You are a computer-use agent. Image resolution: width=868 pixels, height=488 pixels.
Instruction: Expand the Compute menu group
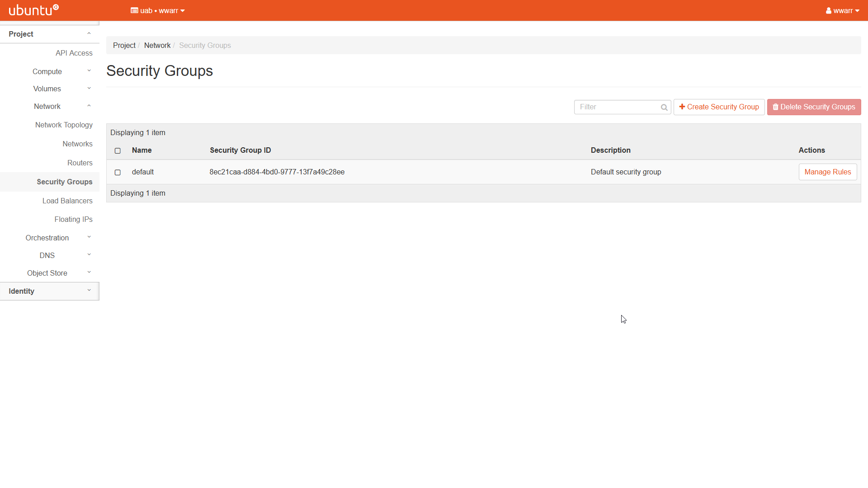pos(50,71)
